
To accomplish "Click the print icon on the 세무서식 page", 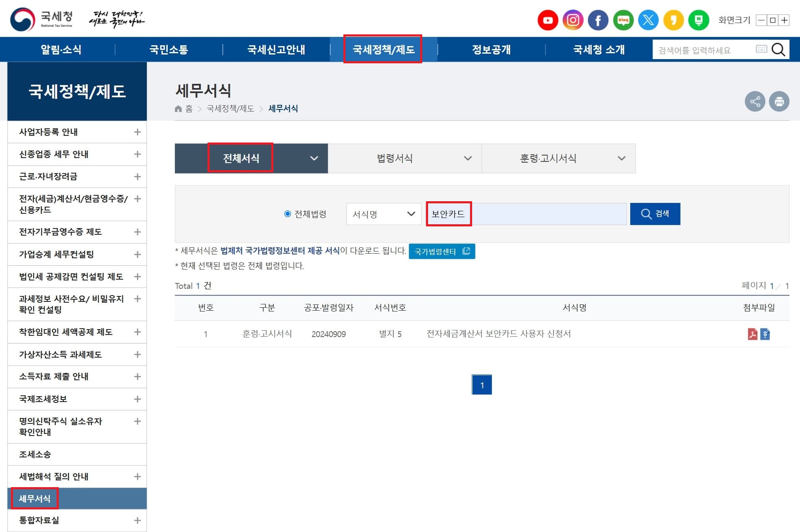I will tap(779, 101).
